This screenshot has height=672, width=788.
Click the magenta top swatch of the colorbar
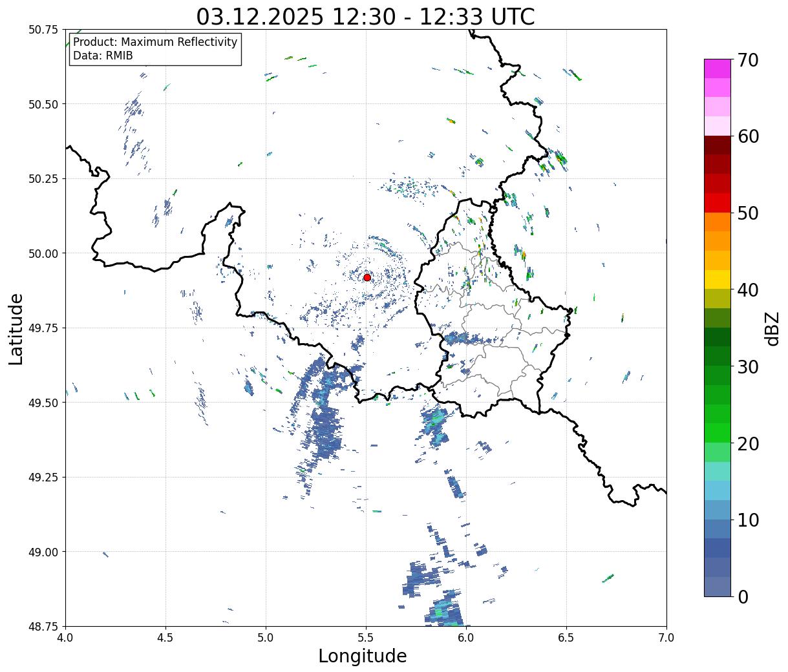[x=718, y=68]
